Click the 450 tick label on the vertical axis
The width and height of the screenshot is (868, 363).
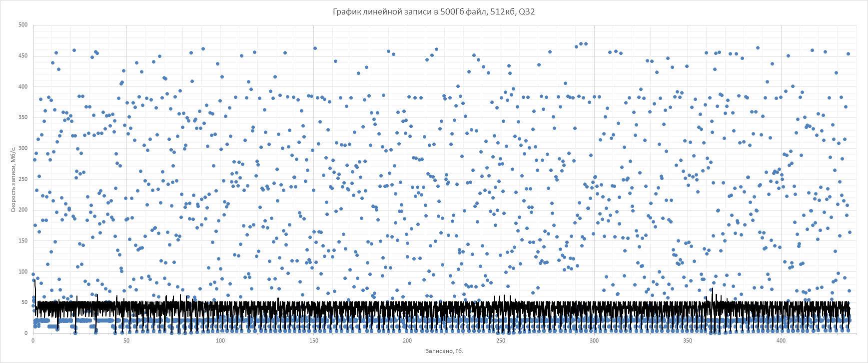23,55
